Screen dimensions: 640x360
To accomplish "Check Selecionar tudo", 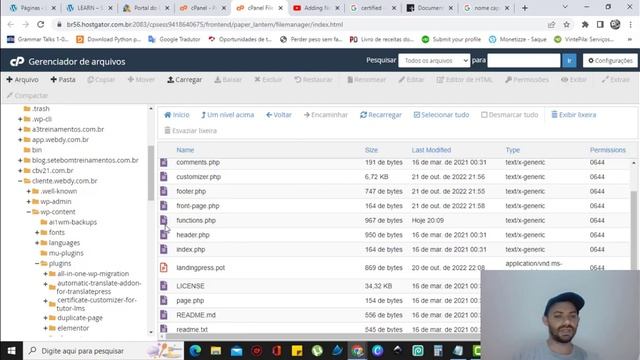I will (x=441, y=115).
